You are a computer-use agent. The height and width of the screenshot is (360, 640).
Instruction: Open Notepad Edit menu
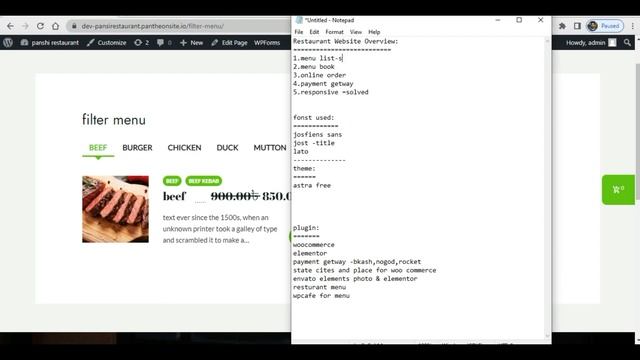(x=314, y=32)
